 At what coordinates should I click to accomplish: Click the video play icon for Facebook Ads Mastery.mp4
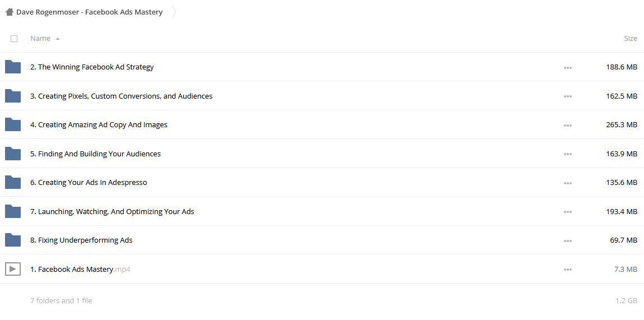pyautogui.click(x=13, y=269)
